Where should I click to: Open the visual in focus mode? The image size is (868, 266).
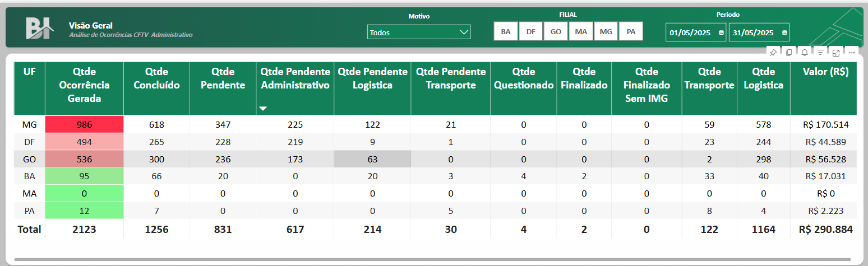tap(836, 53)
